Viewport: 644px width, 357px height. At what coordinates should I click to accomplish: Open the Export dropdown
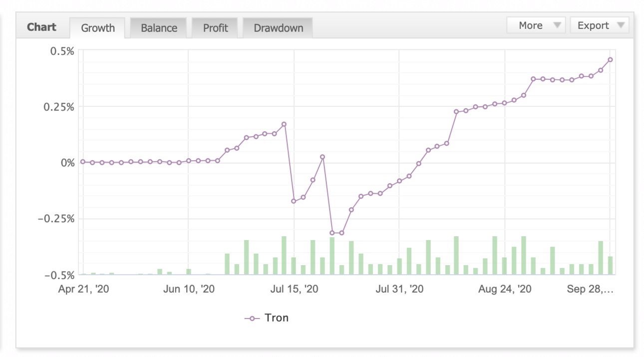click(600, 25)
